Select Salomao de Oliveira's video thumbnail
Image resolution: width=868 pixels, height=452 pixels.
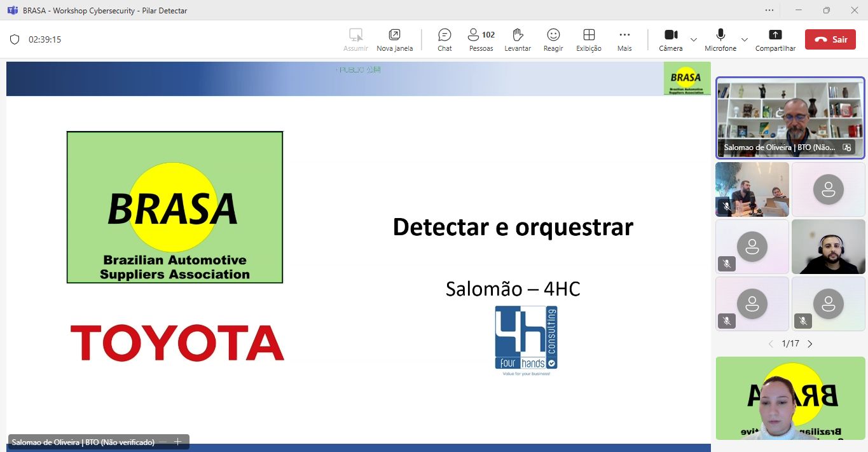coord(790,118)
